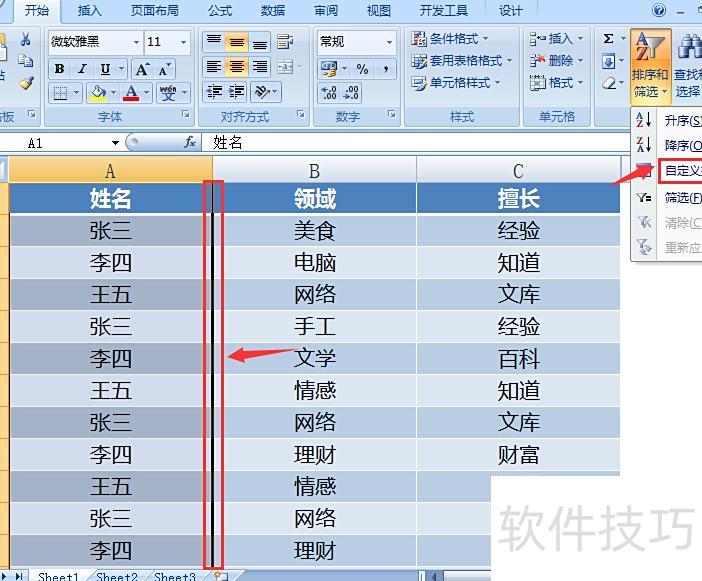The width and height of the screenshot is (702, 581).
Task: Decrease decimal places
Action: pos(351,93)
